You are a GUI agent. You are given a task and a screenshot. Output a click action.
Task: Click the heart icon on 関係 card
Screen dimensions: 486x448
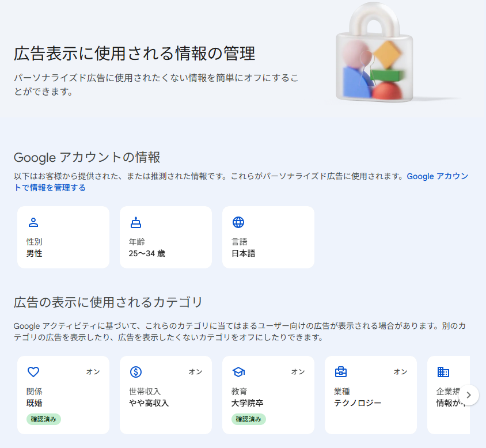[33, 372]
